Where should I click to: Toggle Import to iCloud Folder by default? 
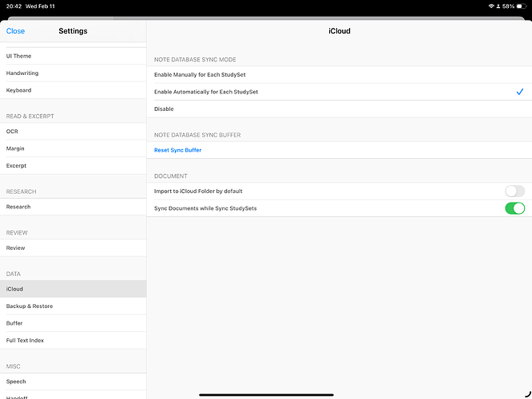click(514, 192)
